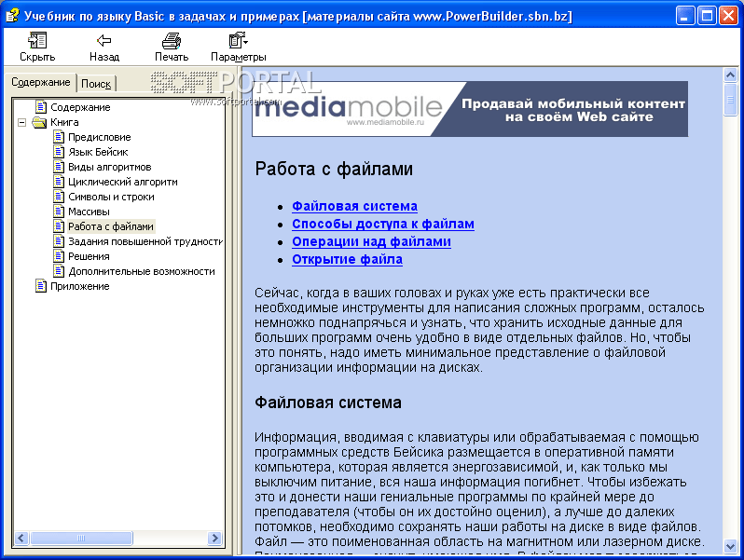This screenshot has width=744, height=560.
Task: Click the page icon beside Дополнительные возможности
Action: point(59,271)
